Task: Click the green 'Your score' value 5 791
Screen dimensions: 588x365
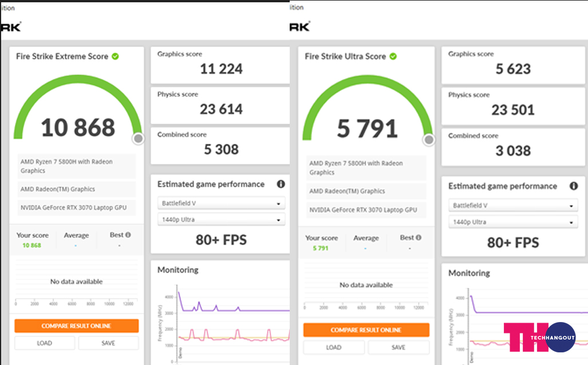Action: click(x=321, y=248)
